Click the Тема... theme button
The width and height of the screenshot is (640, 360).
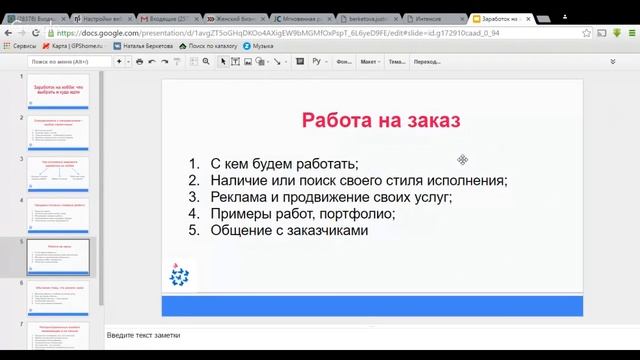tap(397, 62)
